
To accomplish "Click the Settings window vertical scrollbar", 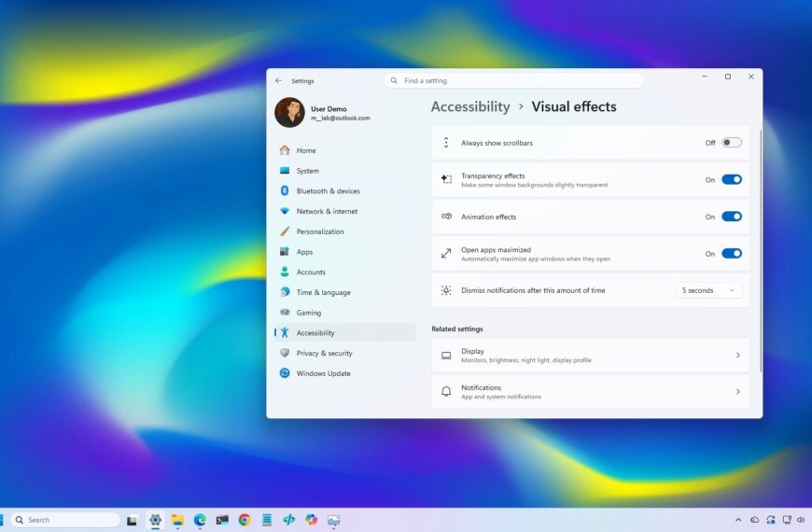I will (761, 251).
